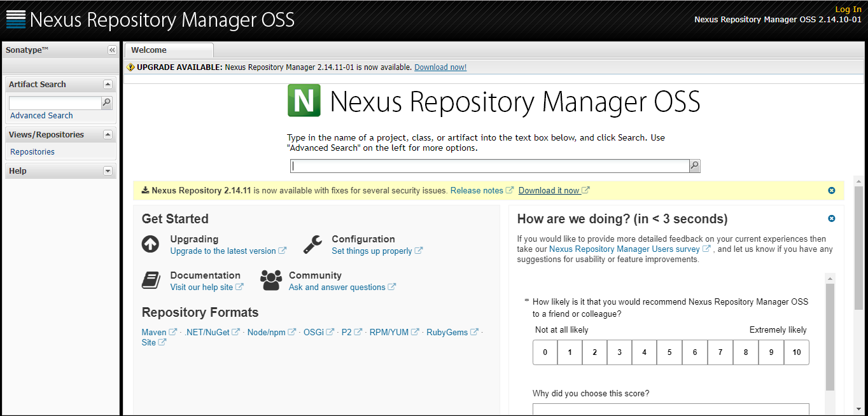The width and height of the screenshot is (868, 416).
Task: Collapse the Artifact Search panel
Action: 108,84
